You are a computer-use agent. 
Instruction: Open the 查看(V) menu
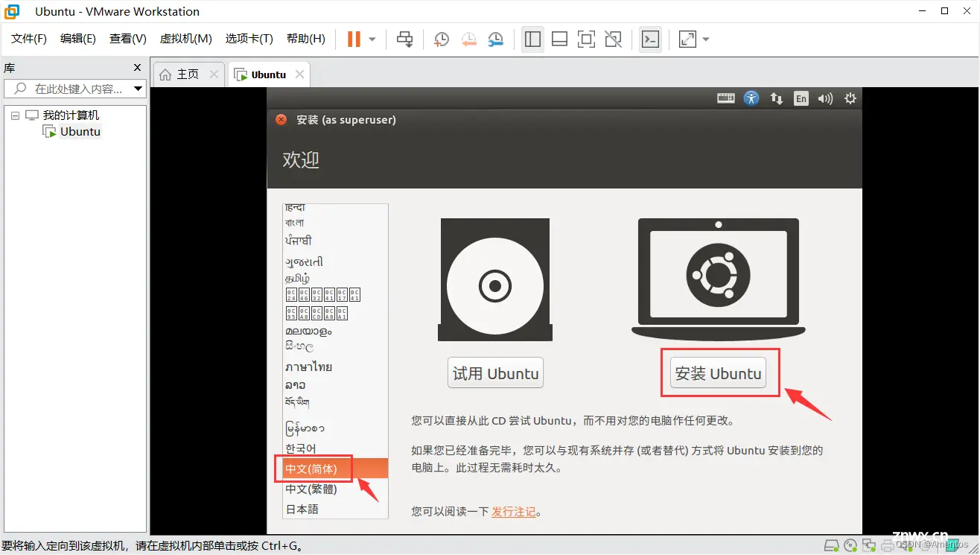pos(127,39)
